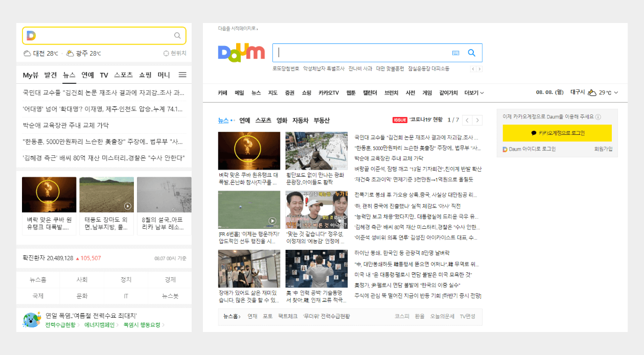Viewport: 644px width, 355px height.
Task: Open 카페 in desktop service menu
Action: (x=222, y=92)
